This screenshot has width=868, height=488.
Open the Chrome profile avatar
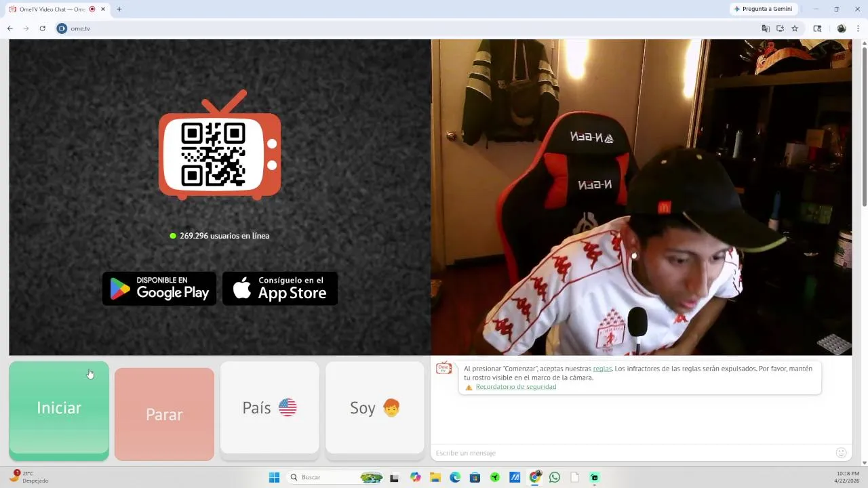(842, 28)
